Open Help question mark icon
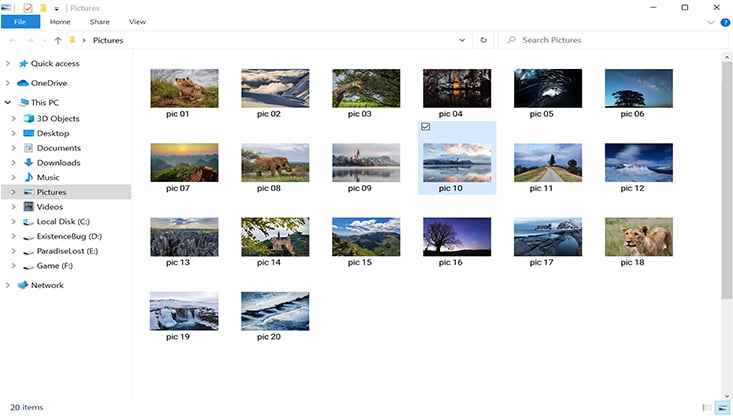Viewport: 733px width, 416px height. 725,21
